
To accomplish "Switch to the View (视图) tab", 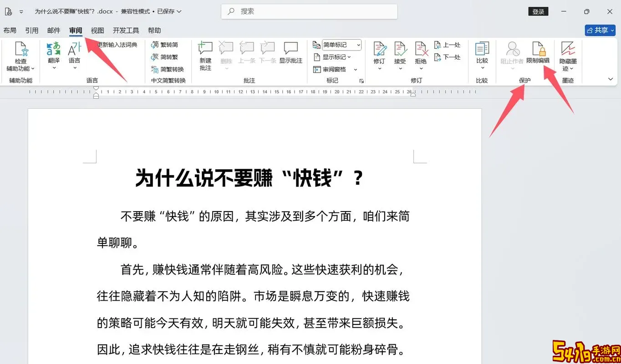I will 97,30.
